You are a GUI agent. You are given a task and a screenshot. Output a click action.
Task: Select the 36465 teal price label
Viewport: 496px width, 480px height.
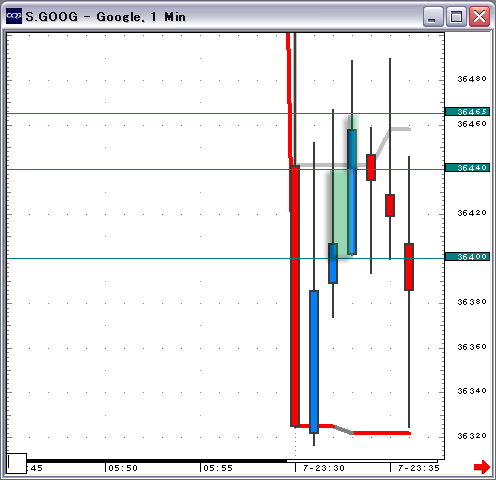(467, 112)
